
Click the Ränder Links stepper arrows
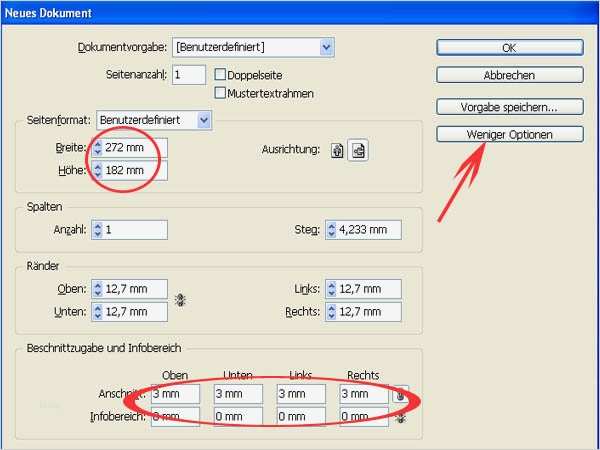pos(331,289)
